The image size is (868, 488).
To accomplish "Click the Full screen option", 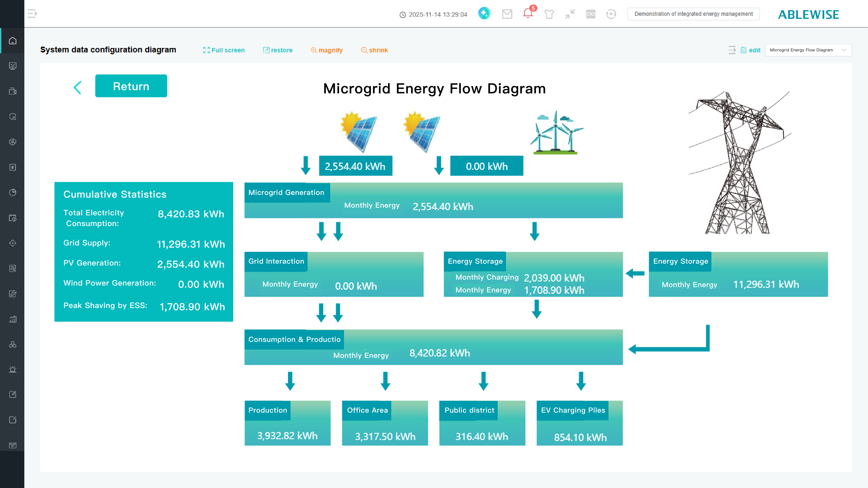I will 224,50.
